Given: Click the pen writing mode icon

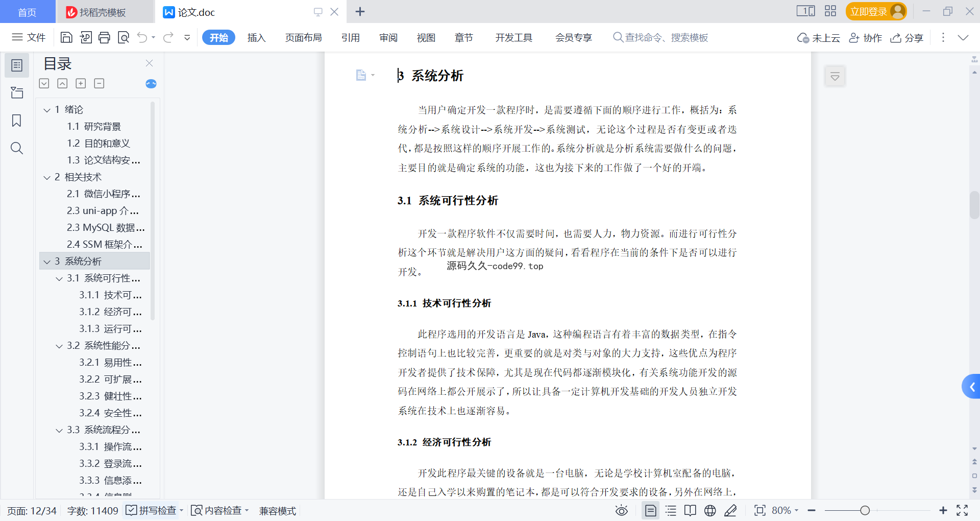Looking at the screenshot, I should click(730, 510).
